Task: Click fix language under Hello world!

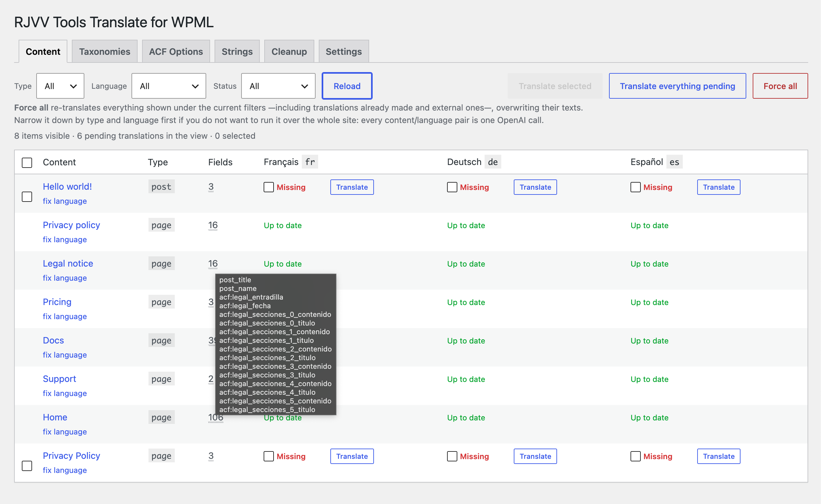Action: click(65, 201)
